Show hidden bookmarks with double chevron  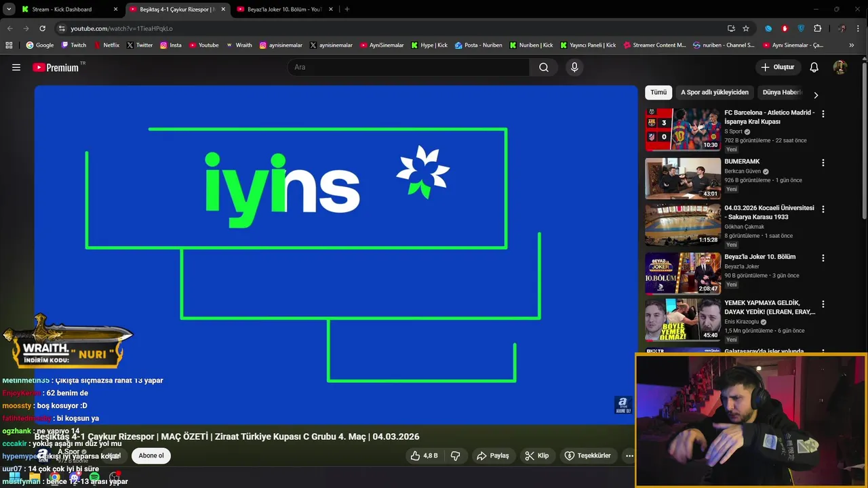(852, 45)
